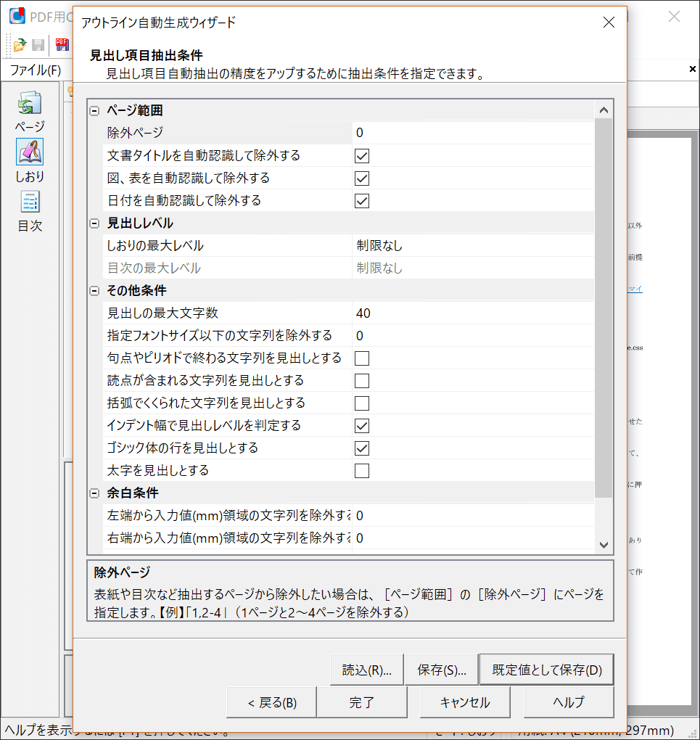Collapse the ページ範囲 section
The image size is (700, 740).
point(94,111)
